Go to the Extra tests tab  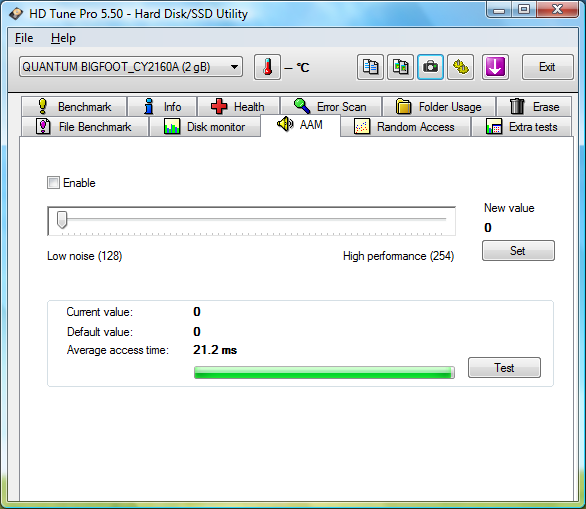click(x=521, y=127)
